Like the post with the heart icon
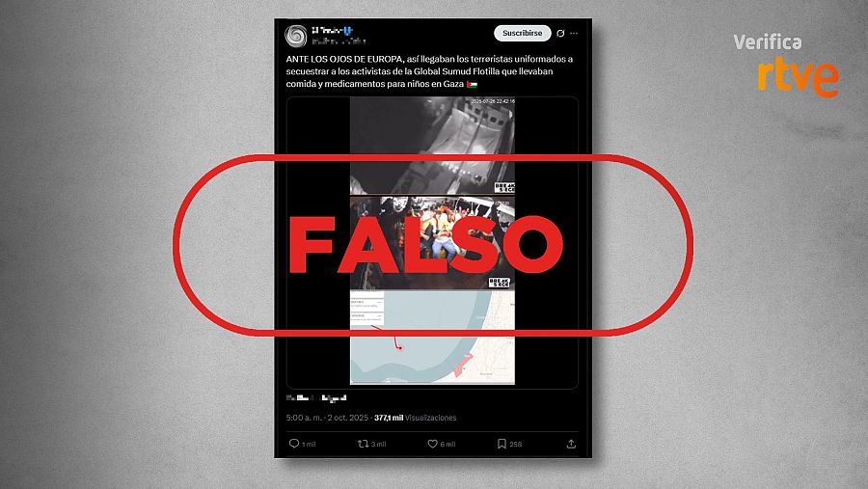The height and width of the screenshot is (489, 868). click(x=432, y=444)
